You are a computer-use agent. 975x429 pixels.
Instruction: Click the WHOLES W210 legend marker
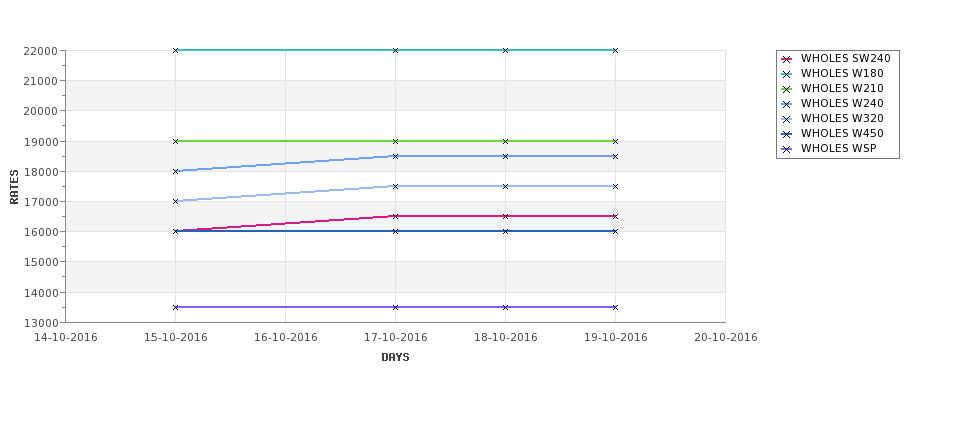tap(787, 89)
